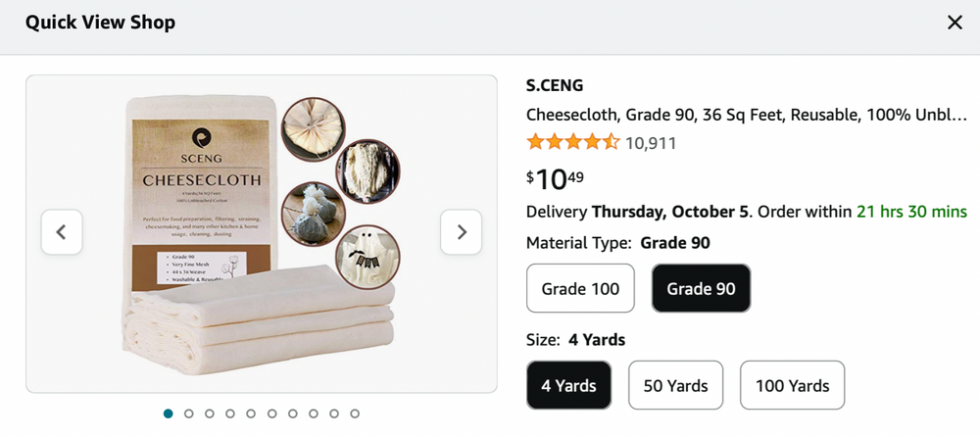980x437 pixels.
Task: Jump to last carousel image dot
Action: tap(355, 413)
